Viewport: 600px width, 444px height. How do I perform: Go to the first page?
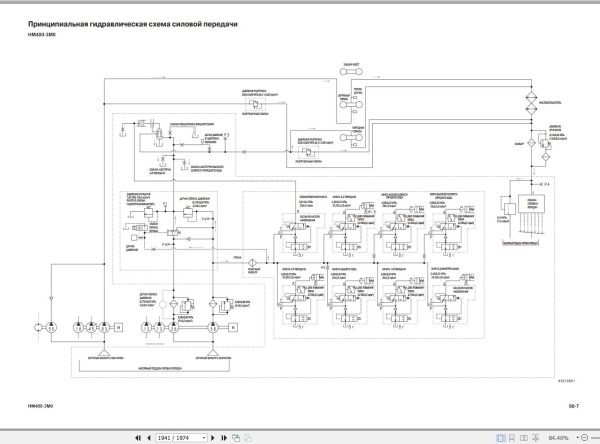138,437
